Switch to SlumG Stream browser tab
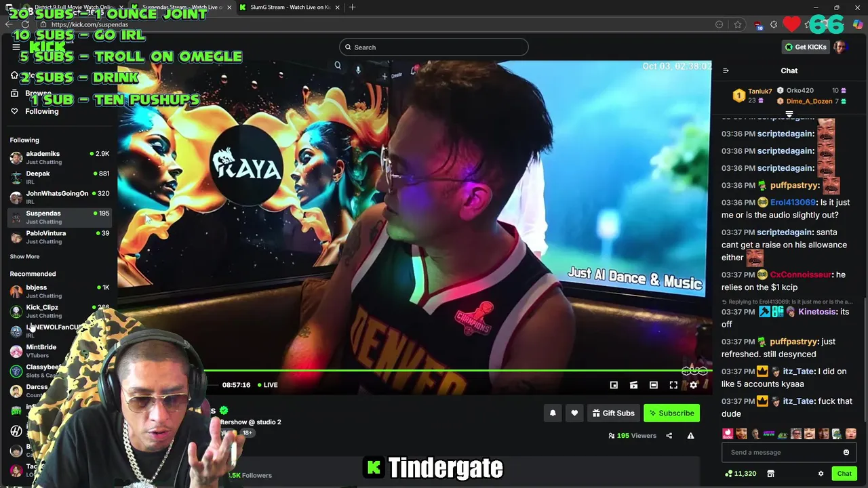Image resolution: width=868 pixels, height=488 pixels. (x=290, y=7)
